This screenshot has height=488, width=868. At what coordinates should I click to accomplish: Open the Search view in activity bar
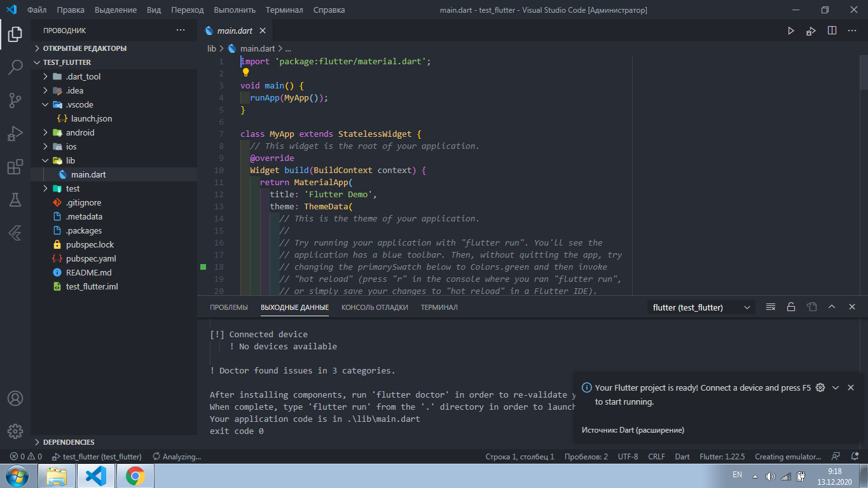[x=15, y=67]
